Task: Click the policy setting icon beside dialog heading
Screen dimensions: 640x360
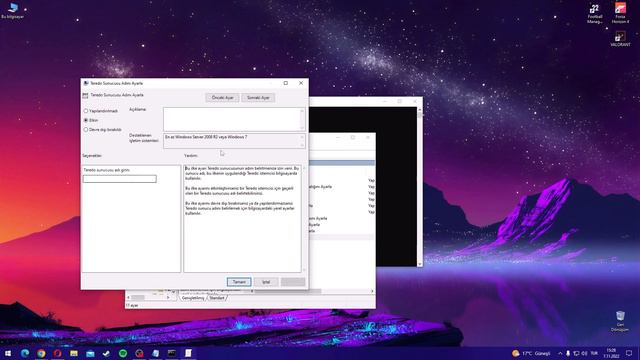Action: click(x=85, y=95)
